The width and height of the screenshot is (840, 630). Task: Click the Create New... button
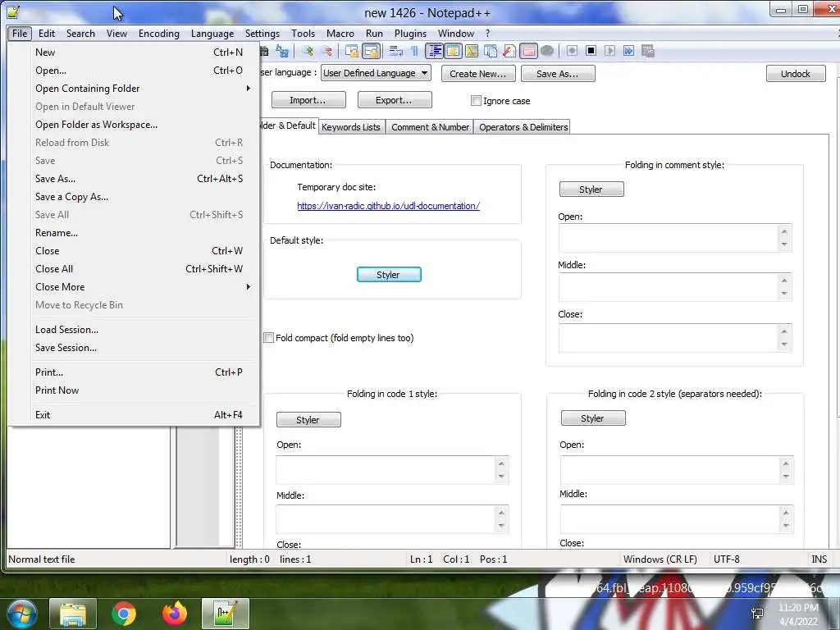(x=478, y=74)
